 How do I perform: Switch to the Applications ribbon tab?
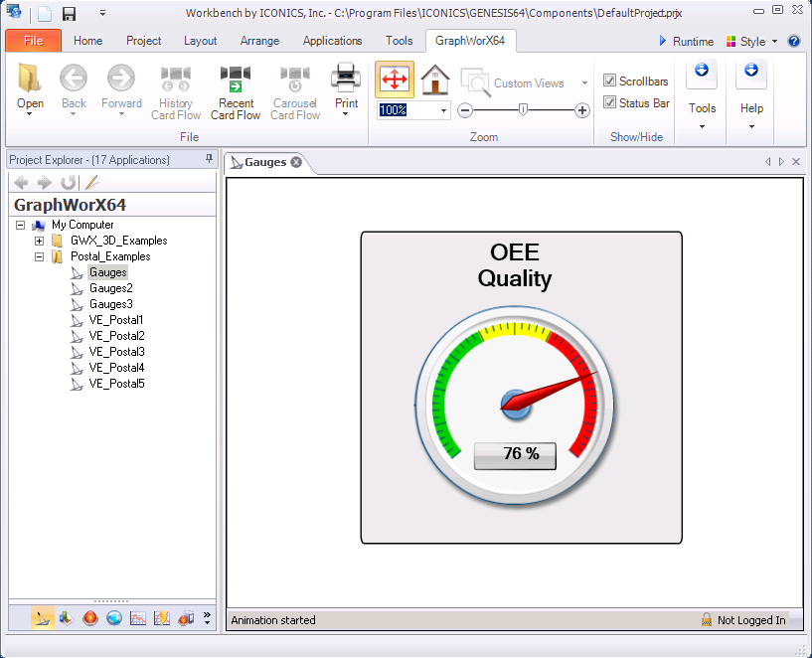coord(332,41)
